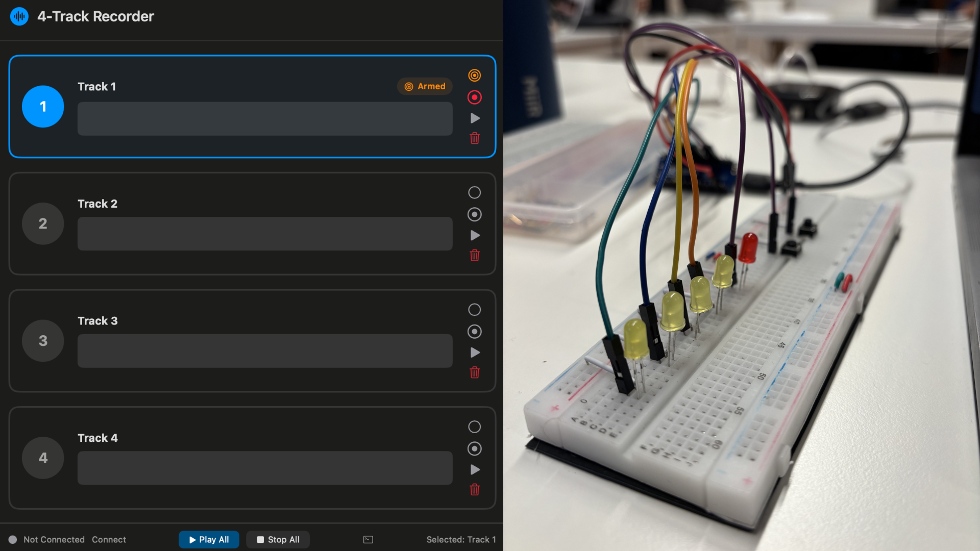Disarm Track 1 using orange arm toggle
Screen dimensions: 980x551
pyautogui.click(x=474, y=76)
